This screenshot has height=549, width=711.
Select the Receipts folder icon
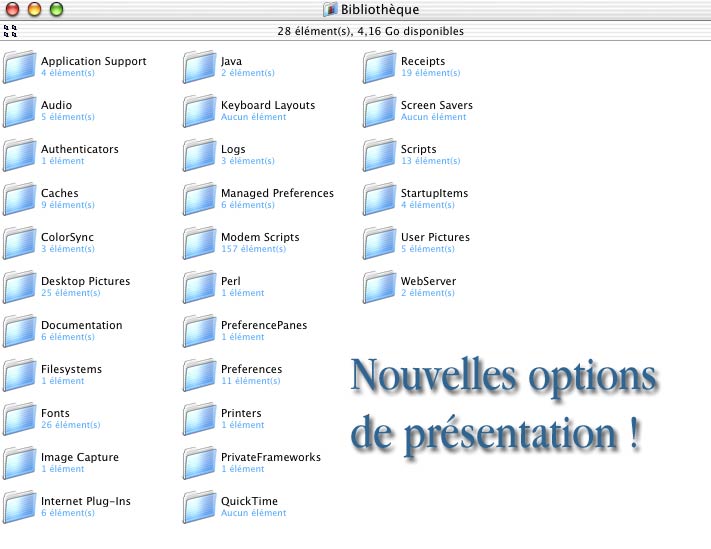click(x=380, y=67)
